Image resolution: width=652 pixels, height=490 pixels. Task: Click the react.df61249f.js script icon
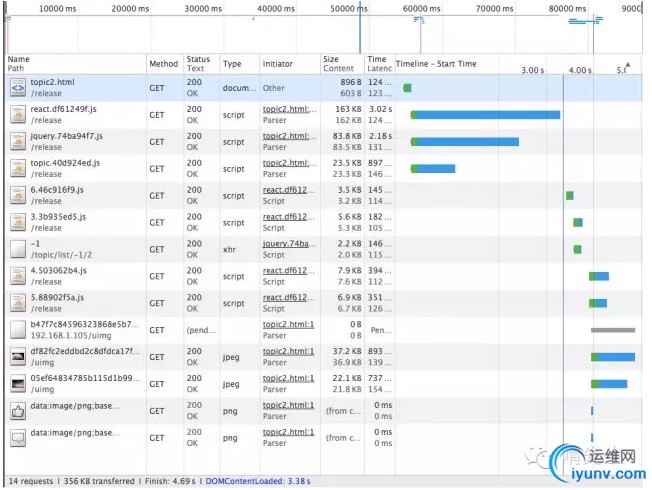coord(18,115)
